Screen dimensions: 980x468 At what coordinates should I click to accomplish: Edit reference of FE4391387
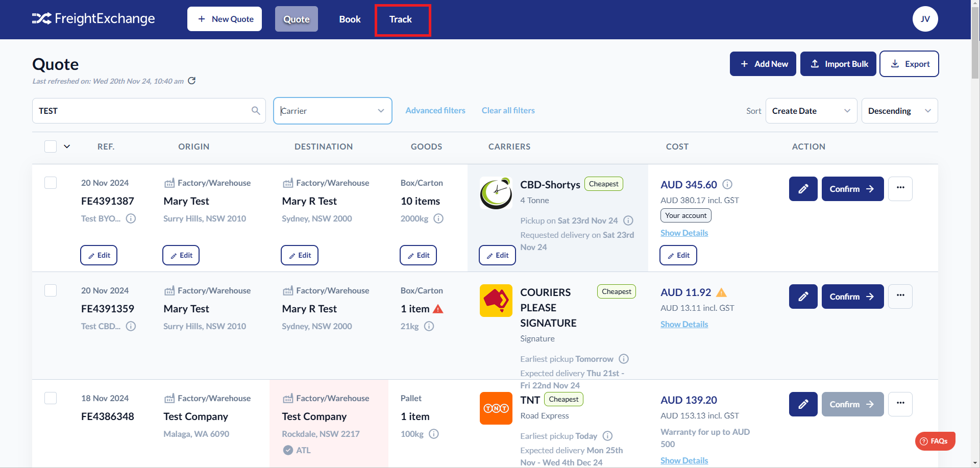tap(99, 255)
